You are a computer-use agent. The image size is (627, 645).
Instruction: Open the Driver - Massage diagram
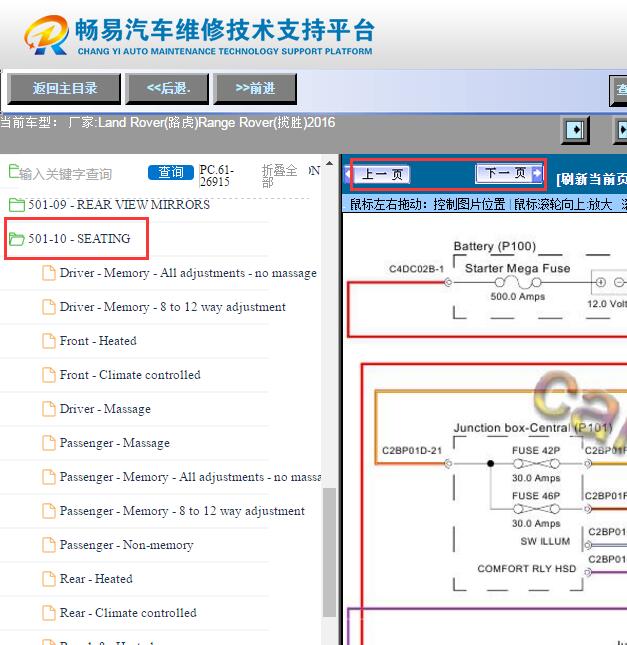point(105,409)
